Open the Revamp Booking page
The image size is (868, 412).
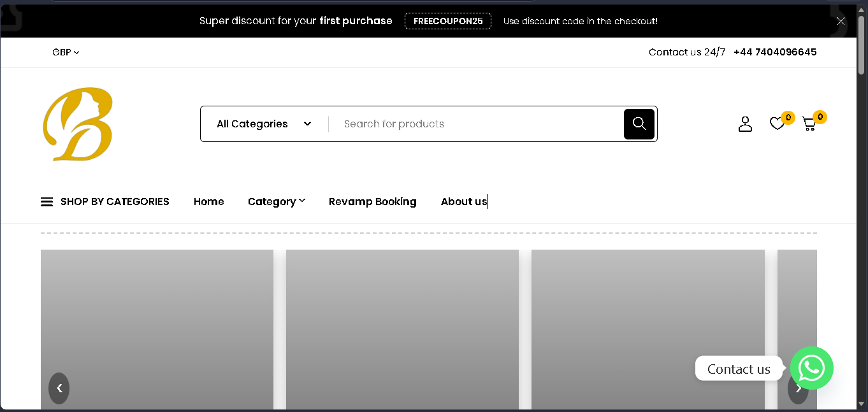[x=373, y=202]
